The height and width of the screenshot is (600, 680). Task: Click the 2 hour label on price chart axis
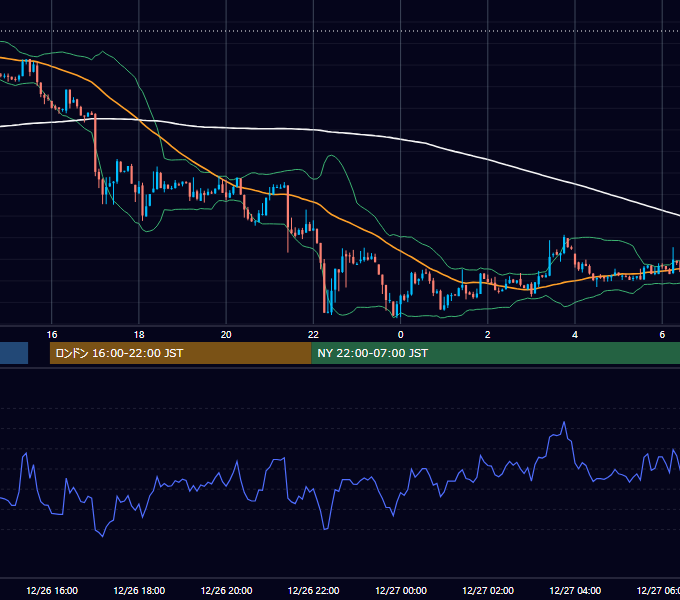click(487, 335)
